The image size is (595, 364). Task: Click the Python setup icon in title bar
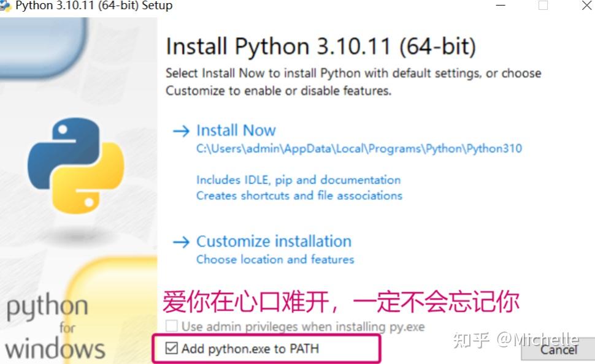(7, 6)
